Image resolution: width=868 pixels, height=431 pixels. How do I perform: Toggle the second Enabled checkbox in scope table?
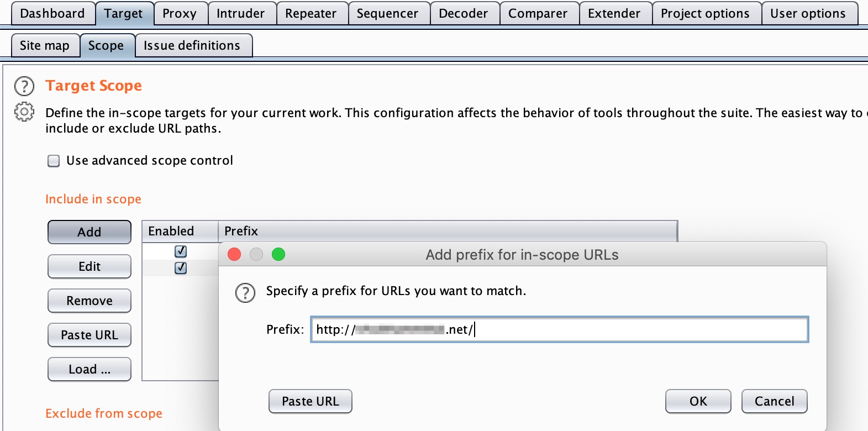tap(181, 268)
